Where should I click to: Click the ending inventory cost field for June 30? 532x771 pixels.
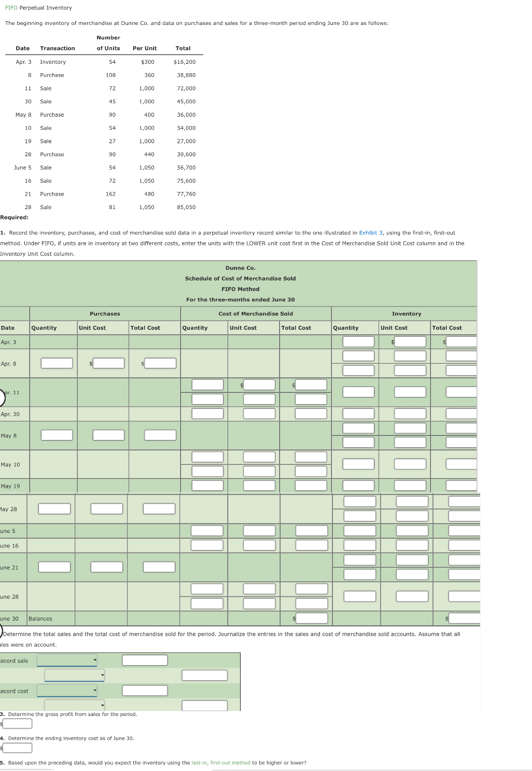click(18, 748)
